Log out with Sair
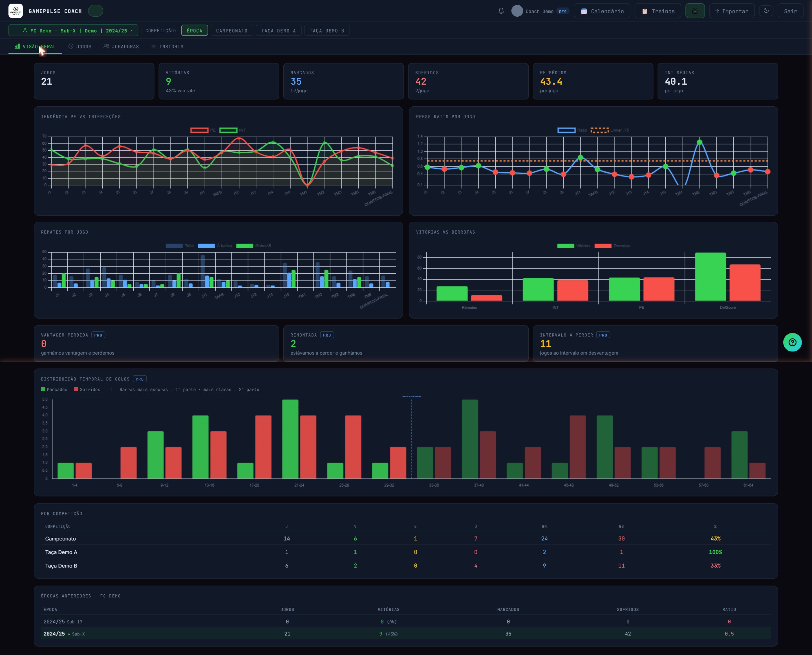This screenshot has height=655, width=812. coord(790,11)
